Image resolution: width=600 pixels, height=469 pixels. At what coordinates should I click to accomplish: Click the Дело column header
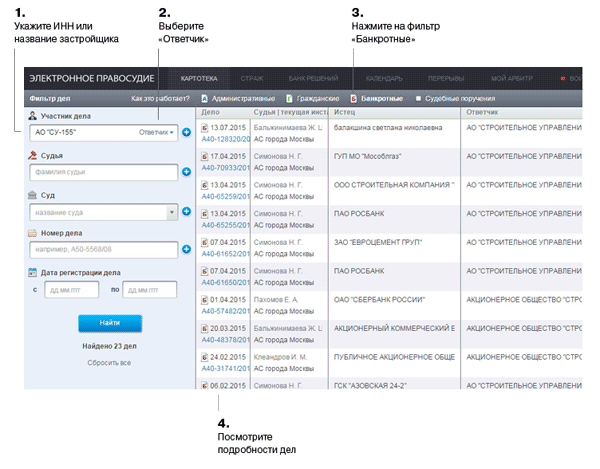(x=210, y=112)
